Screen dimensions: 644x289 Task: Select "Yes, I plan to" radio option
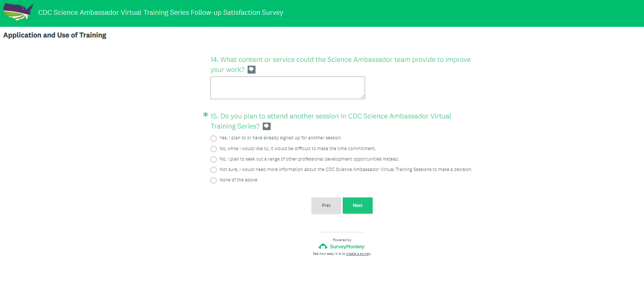click(x=214, y=139)
